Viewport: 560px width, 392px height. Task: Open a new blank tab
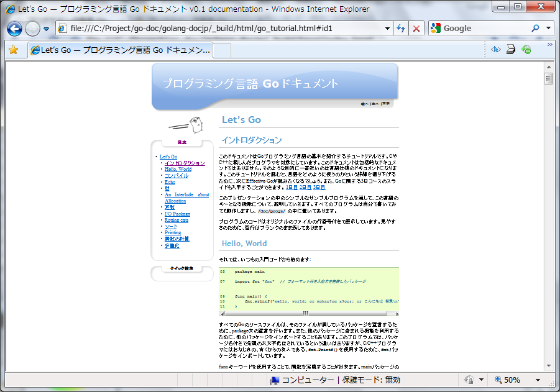point(222,50)
